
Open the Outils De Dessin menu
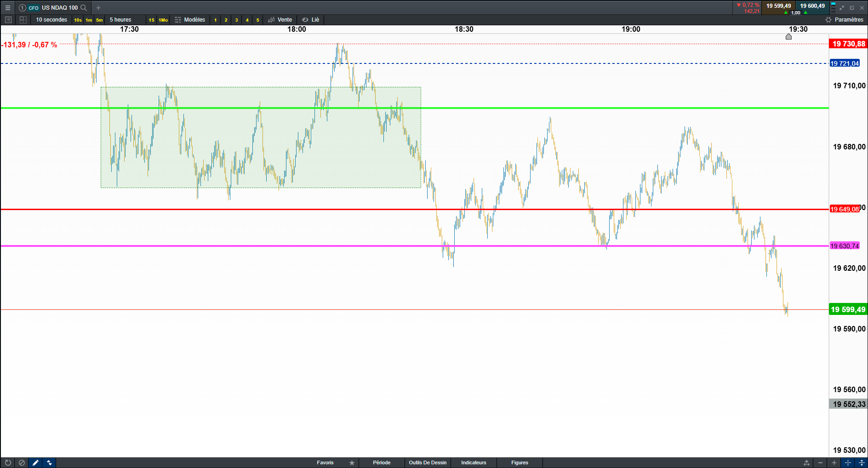(x=428, y=463)
